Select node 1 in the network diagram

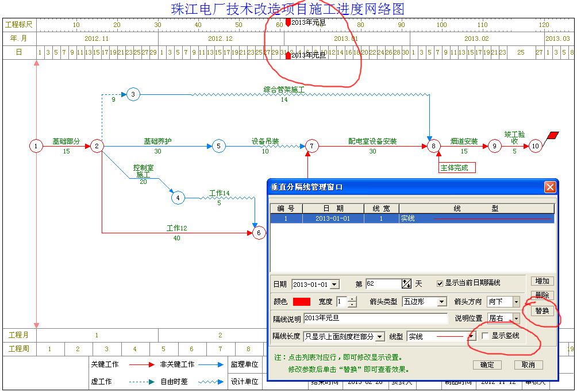point(36,146)
